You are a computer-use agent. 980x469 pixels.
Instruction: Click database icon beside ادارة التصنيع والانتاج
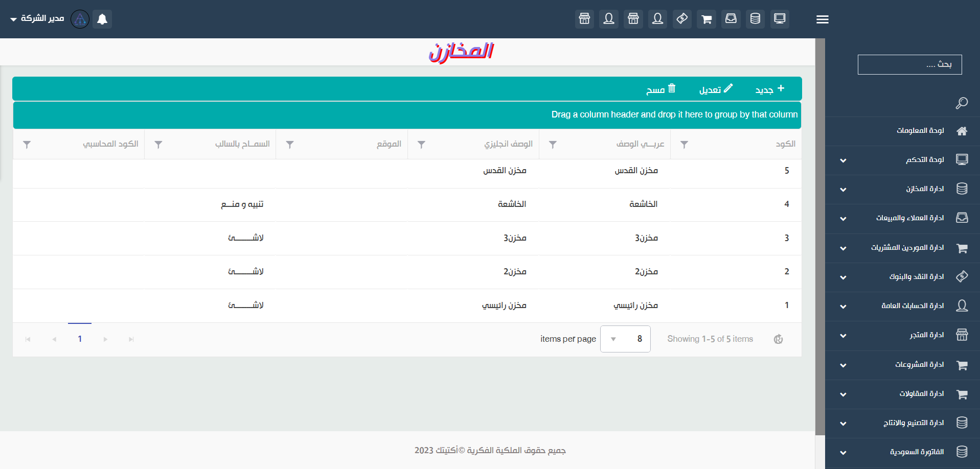[x=962, y=423]
